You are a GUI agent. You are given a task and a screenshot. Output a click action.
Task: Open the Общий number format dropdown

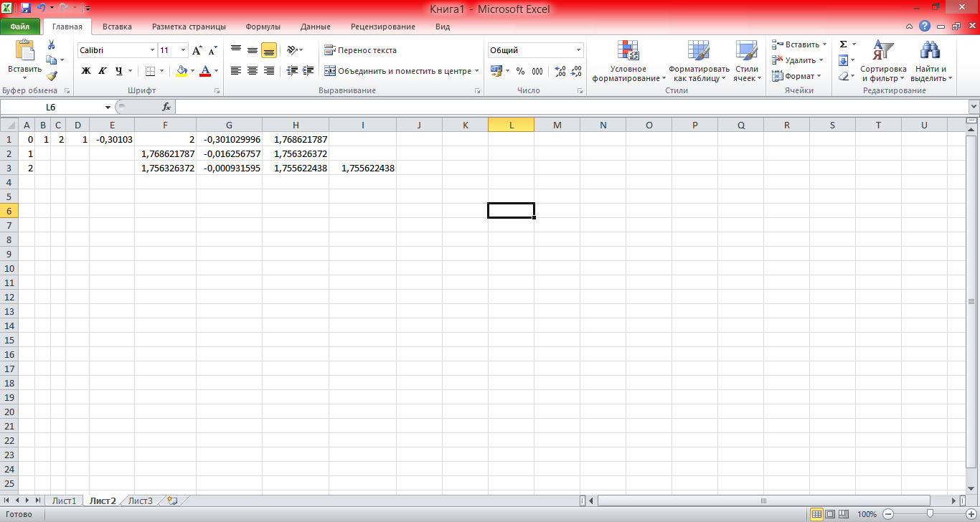tap(579, 50)
